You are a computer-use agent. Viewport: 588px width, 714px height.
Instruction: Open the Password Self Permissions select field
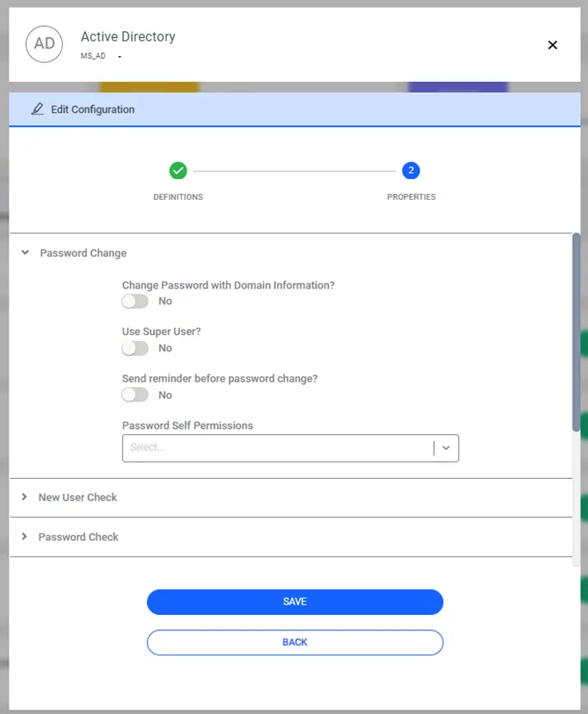(x=290, y=448)
